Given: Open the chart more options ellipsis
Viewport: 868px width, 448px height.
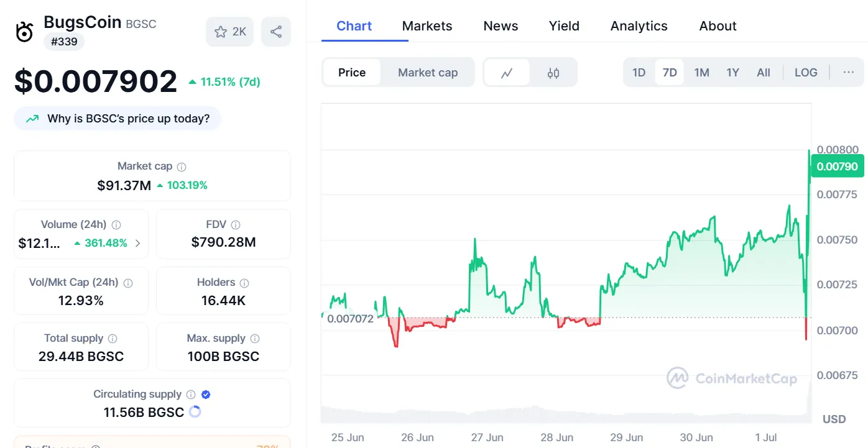Looking at the screenshot, I should (x=848, y=73).
